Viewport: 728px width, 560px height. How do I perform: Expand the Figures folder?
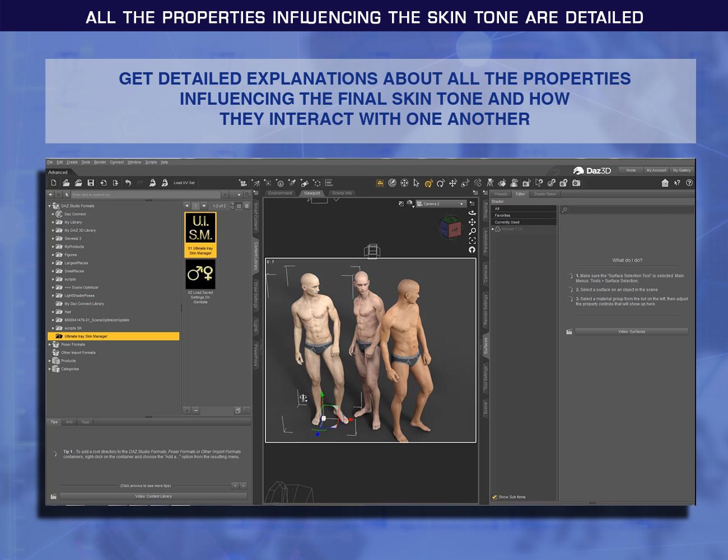point(53,255)
